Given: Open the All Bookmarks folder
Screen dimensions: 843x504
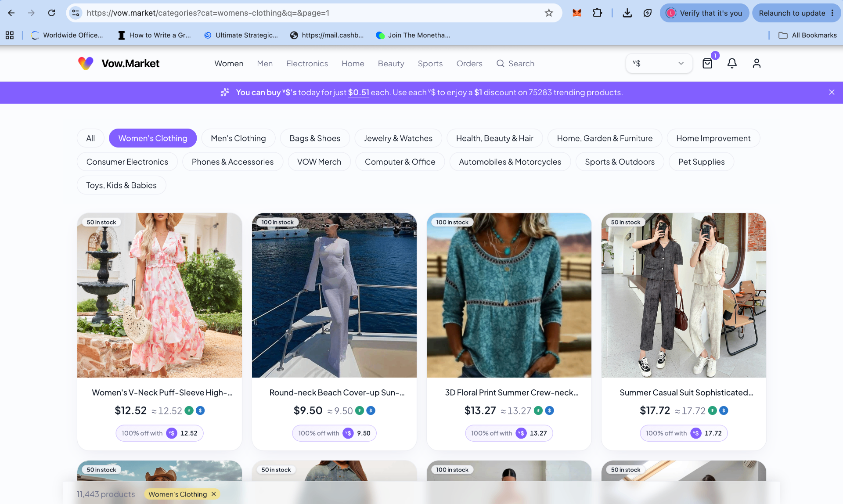Looking at the screenshot, I should pyautogui.click(x=807, y=35).
